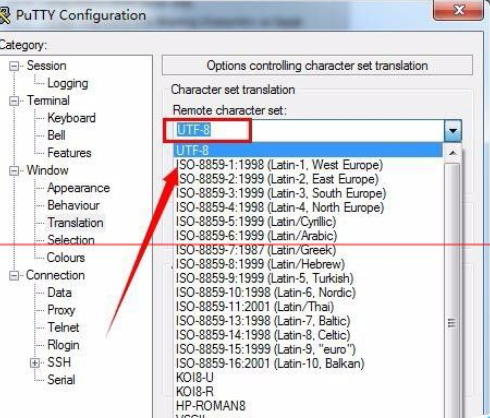This screenshot has height=418, width=490.
Task: Open the Telnet settings category
Action: (x=63, y=328)
